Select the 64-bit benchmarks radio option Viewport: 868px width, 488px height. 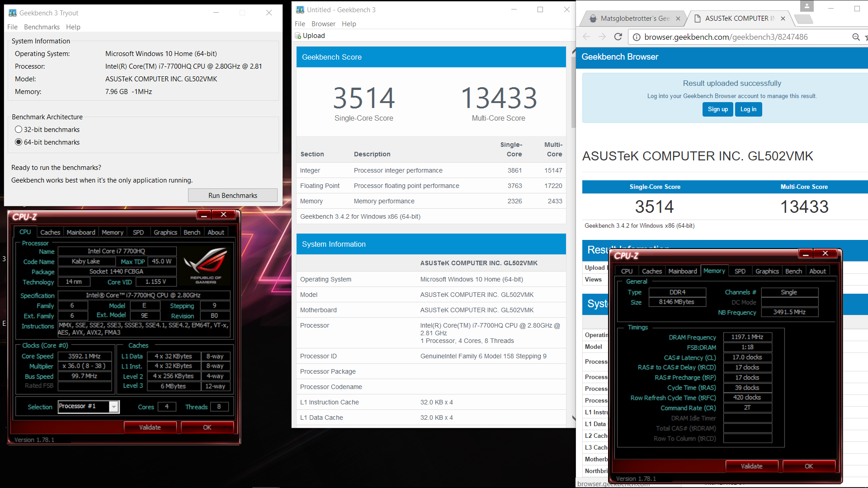19,142
